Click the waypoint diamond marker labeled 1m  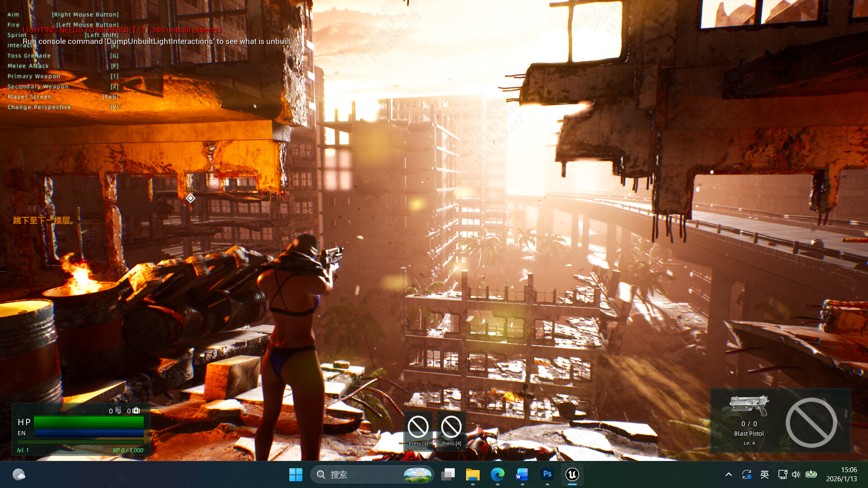(190, 197)
